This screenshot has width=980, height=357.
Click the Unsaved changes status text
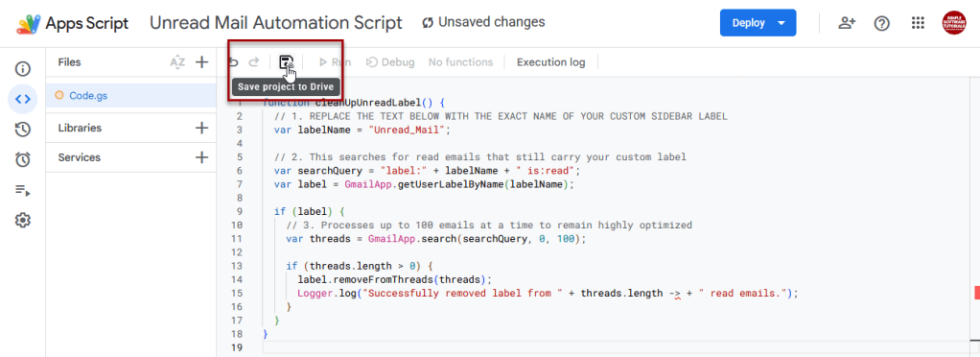491,22
